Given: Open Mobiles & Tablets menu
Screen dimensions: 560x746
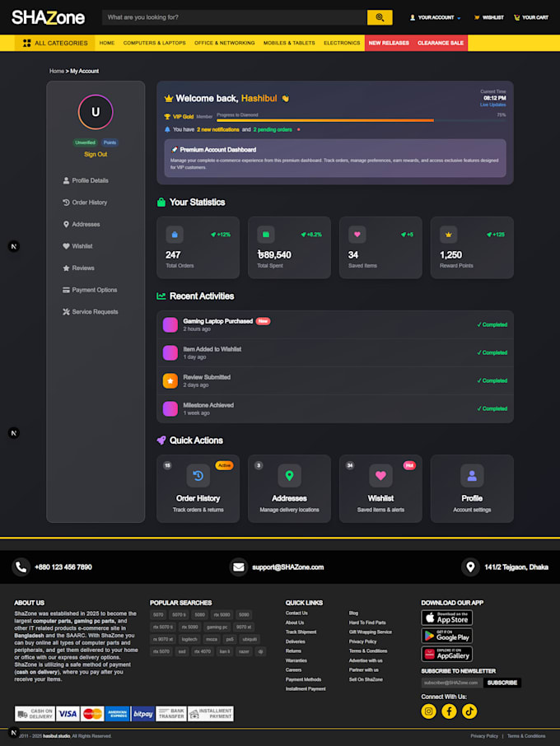Looking at the screenshot, I should (x=289, y=43).
